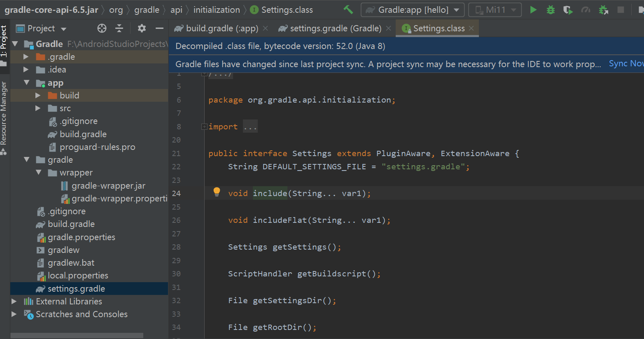Debug the app with the bug icon
The height and width of the screenshot is (339, 644).
point(551,9)
